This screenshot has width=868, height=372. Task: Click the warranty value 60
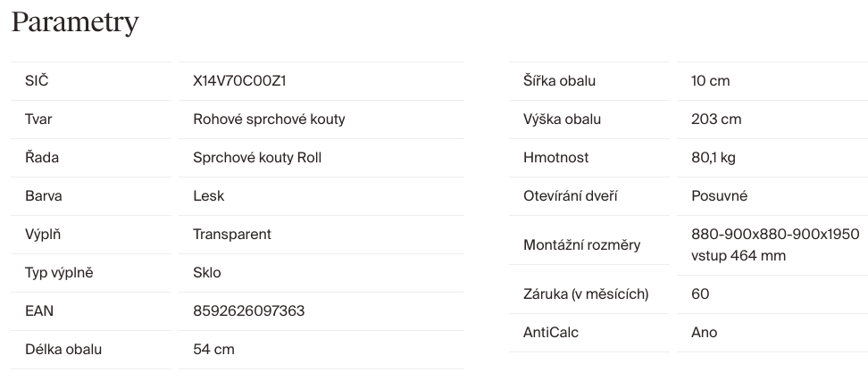(700, 293)
